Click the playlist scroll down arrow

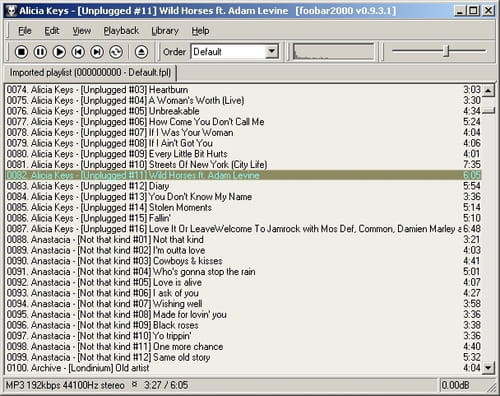[x=488, y=368]
